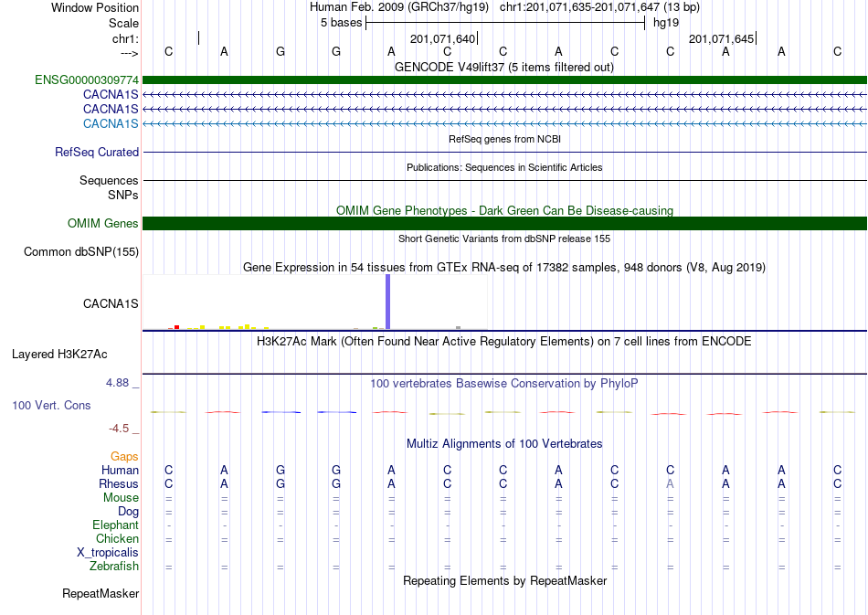This screenshot has width=868, height=615.
Task: Click the ENSG00000309774 green gene bar
Action: (x=504, y=80)
